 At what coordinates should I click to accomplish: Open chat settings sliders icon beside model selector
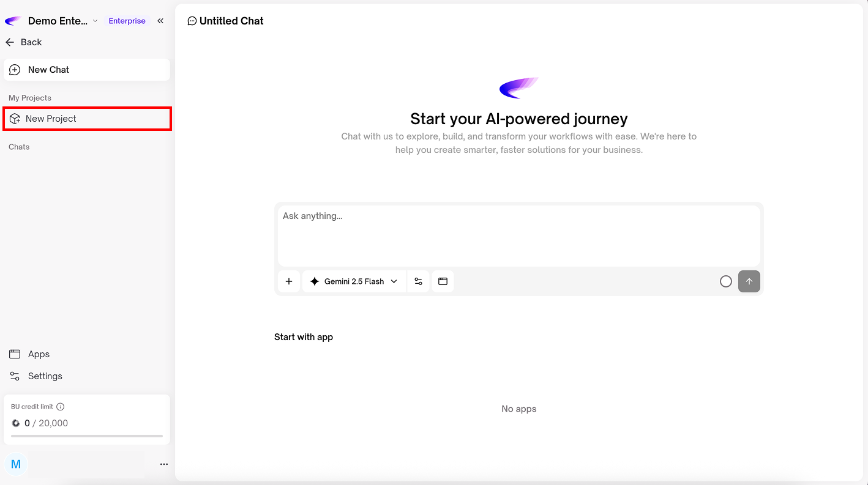[x=418, y=281]
